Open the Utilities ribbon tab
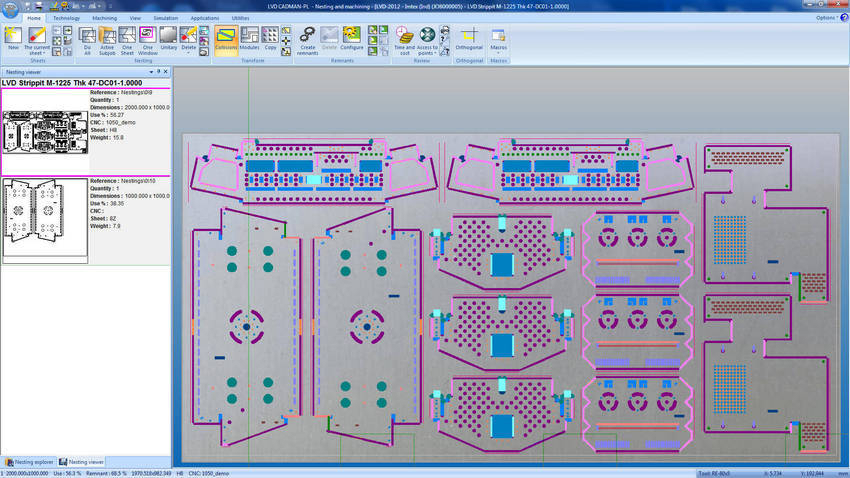Viewport: 850px width, 478px height. 240,18
